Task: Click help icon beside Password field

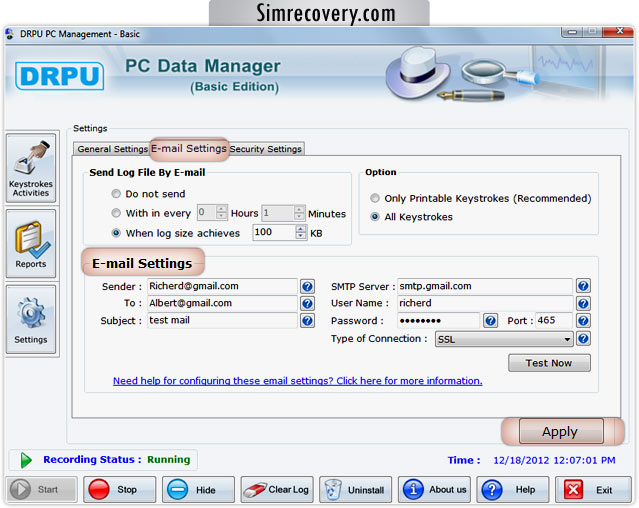Action: [490, 321]
